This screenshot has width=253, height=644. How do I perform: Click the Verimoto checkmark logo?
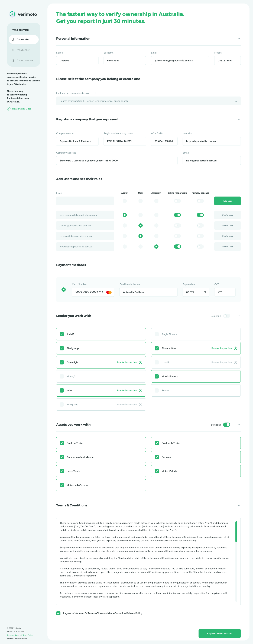click(12, 14)
